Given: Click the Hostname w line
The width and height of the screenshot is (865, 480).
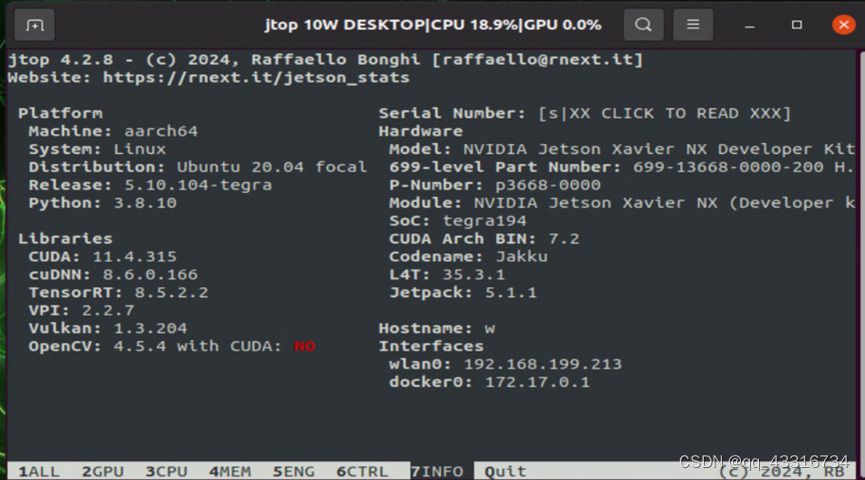Looking at the screenshot, I should 437,328.
